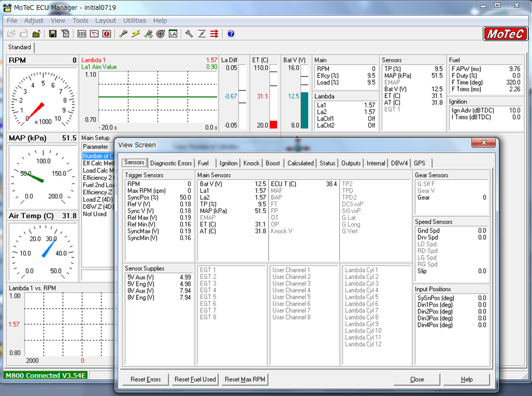
Task: Click the '5V Aux (V)' sensor supply row
Action: [159, 277]
